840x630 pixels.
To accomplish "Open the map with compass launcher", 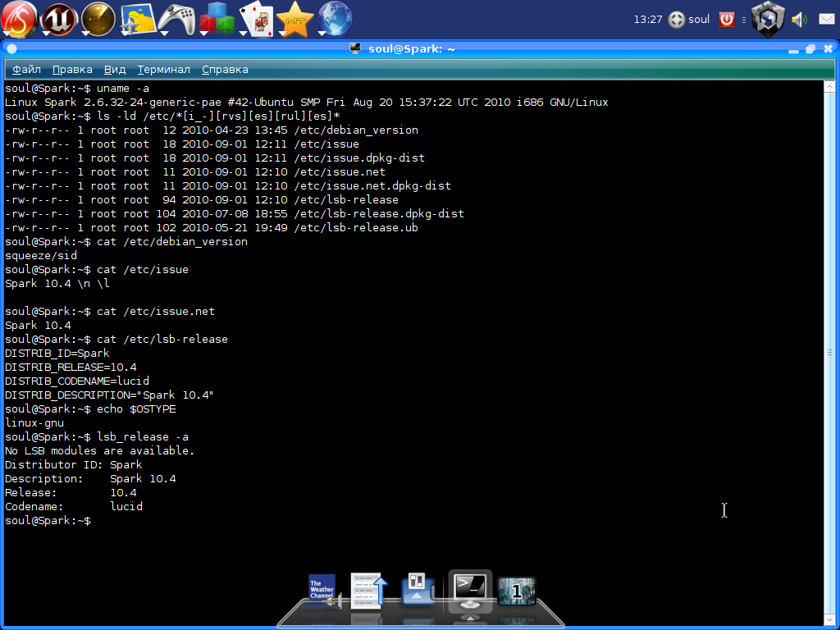I will point(138,20).
